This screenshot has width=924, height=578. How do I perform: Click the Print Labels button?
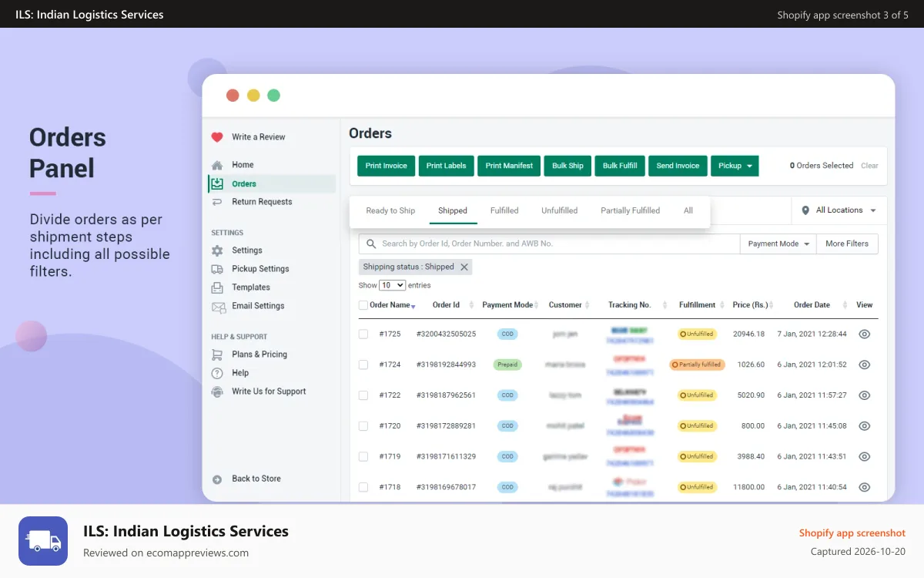[x=447, y=166]
